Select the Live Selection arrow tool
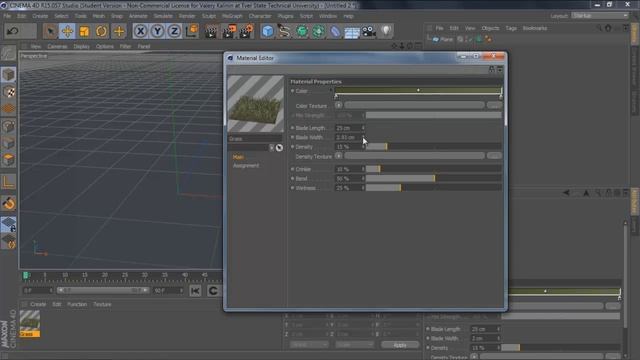Image resolution: width=640 pixels, height=360 pixels. click(50, 31)
